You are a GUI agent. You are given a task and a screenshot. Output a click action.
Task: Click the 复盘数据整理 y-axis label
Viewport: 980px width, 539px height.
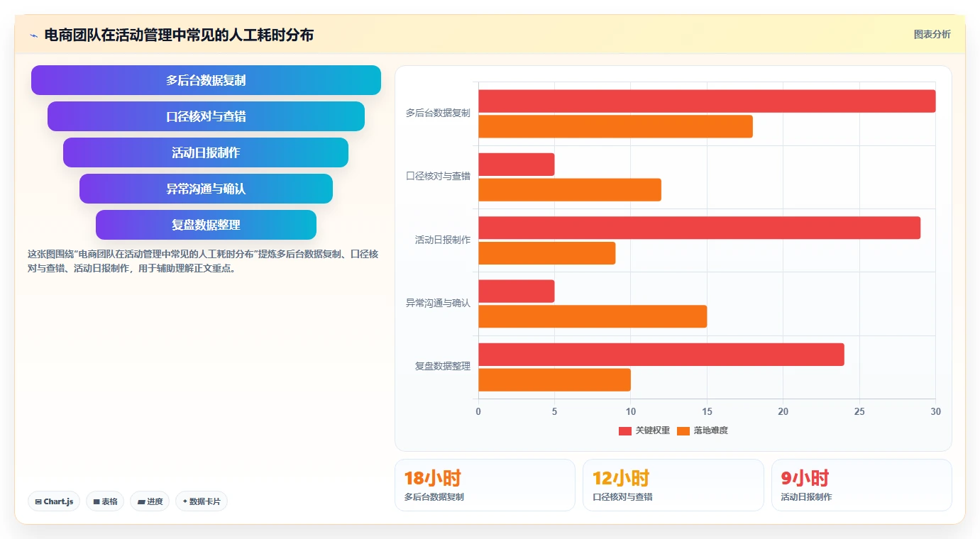(x=443, y=366)
